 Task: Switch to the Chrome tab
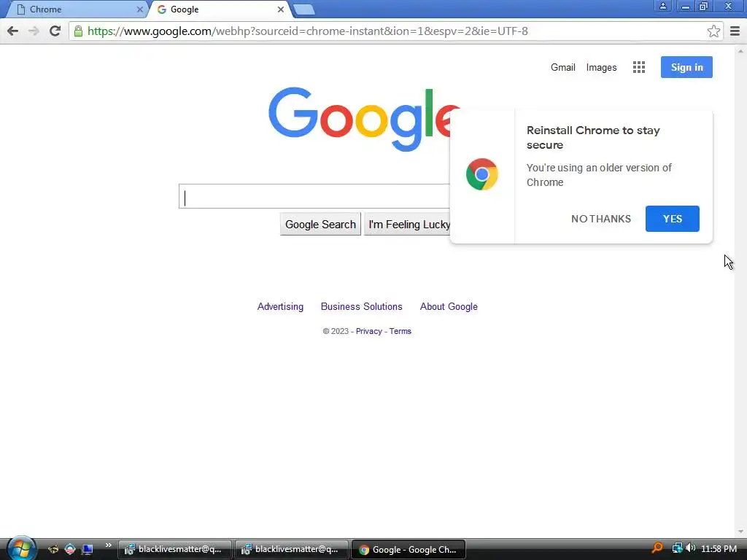pyautogui.click(x=76, y=9)
